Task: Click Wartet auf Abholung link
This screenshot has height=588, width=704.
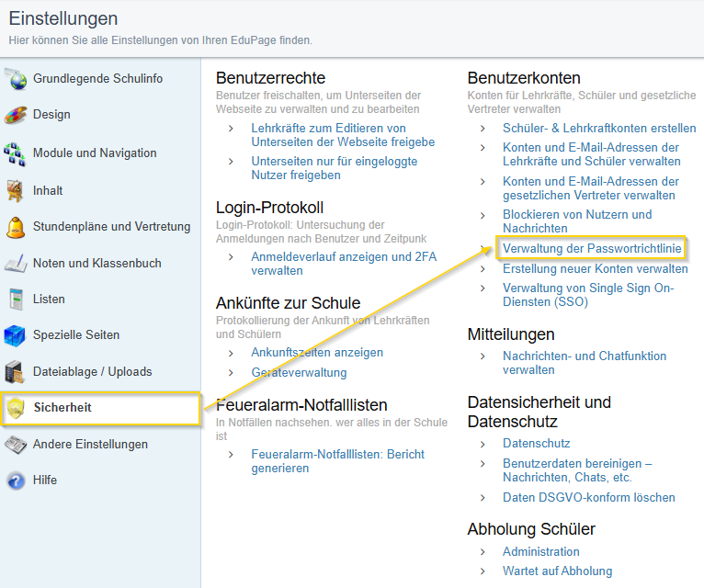Action: point(557,571)
